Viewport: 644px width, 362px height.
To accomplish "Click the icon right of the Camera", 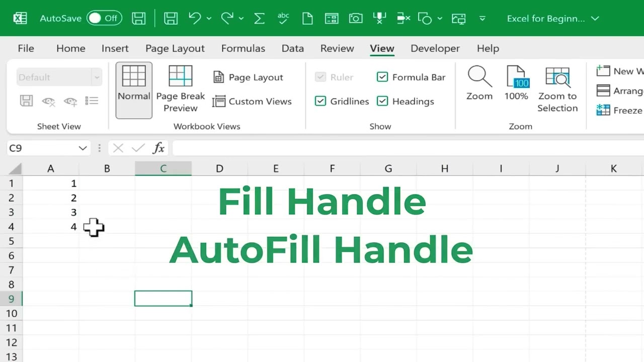I will pos(379,19).
